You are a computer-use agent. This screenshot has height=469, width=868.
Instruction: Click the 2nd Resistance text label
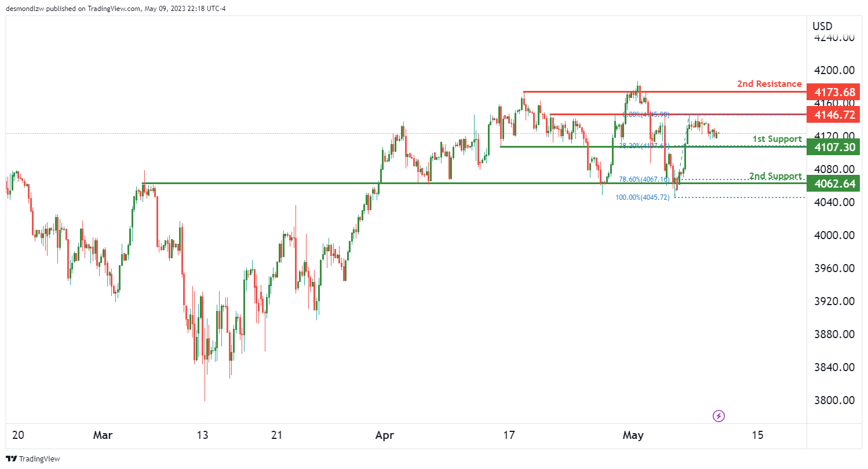tap(769, 84)
